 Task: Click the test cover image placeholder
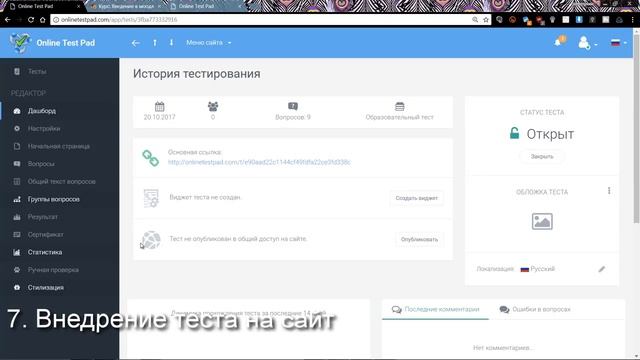point(542,221)
